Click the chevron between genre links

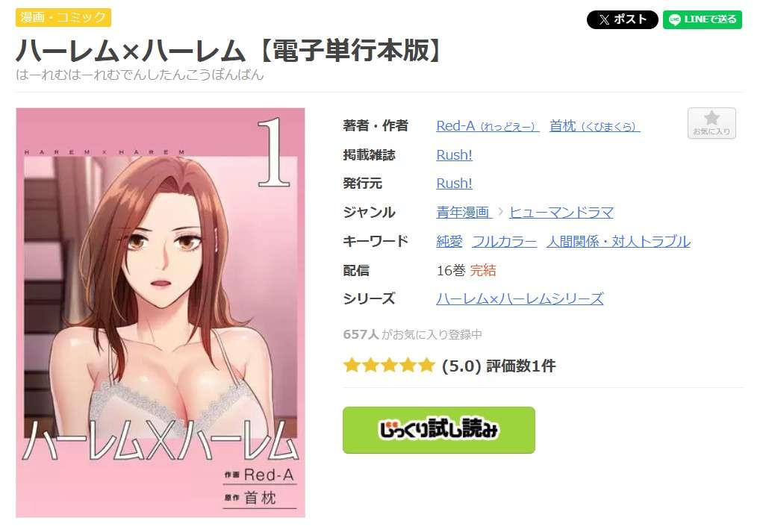click(500, 213)
